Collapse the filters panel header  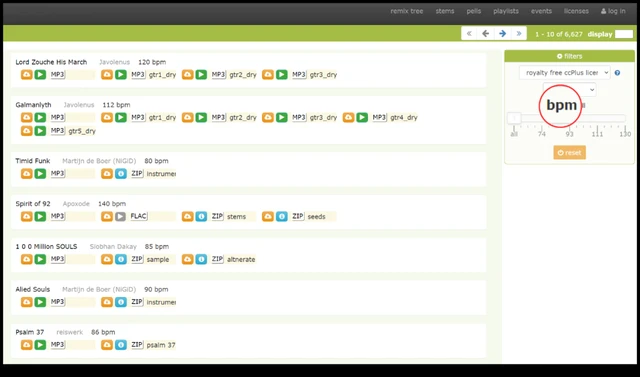[x=569, y=56]
